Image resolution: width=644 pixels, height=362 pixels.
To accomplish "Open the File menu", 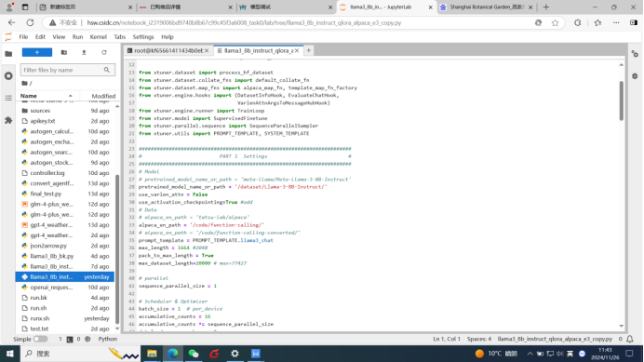I will 23,37.
